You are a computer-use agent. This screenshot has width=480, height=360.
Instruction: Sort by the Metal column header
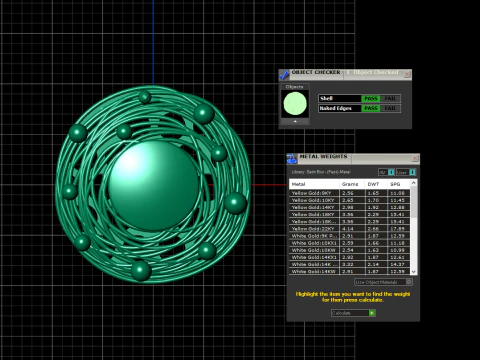pos(314,184)
